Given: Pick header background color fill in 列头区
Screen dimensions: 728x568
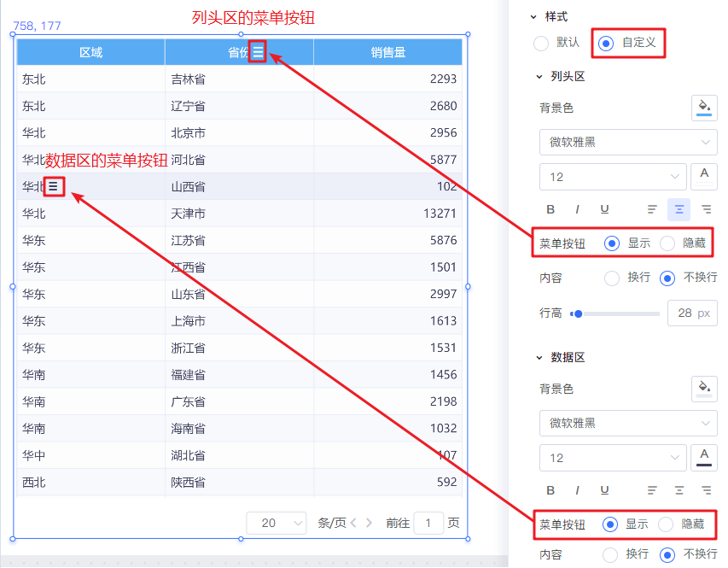Looking at the screenshot, I should (x=704, y=108).
